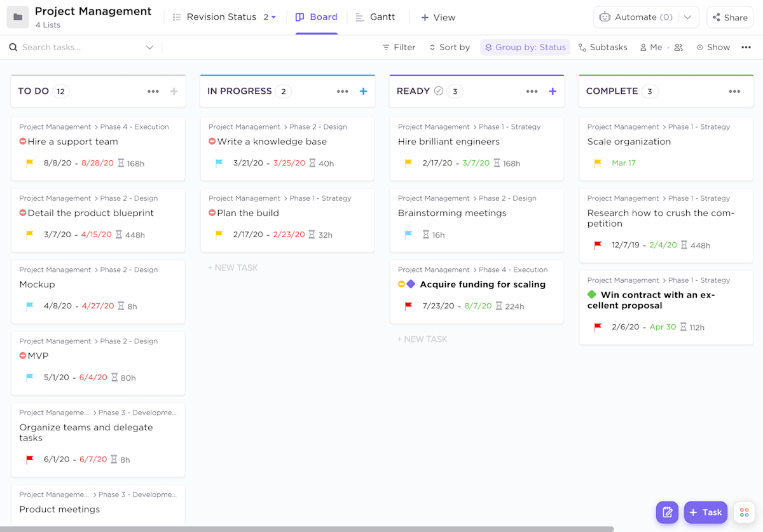The image size is (763, 532).
Task: Click the notepad icon next to the Task button
Action: click(x=667, y=512)
